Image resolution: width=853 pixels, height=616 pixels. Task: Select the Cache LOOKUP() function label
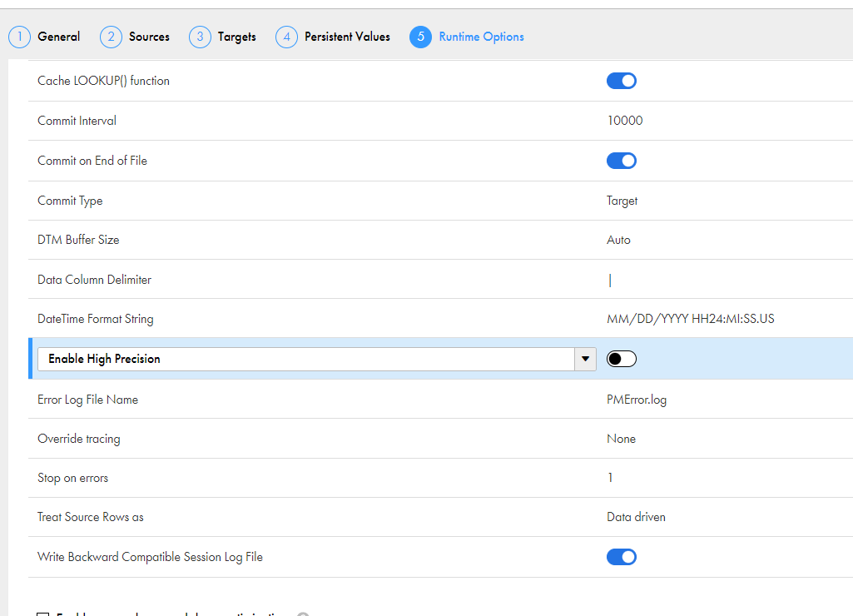pos(103,81)
